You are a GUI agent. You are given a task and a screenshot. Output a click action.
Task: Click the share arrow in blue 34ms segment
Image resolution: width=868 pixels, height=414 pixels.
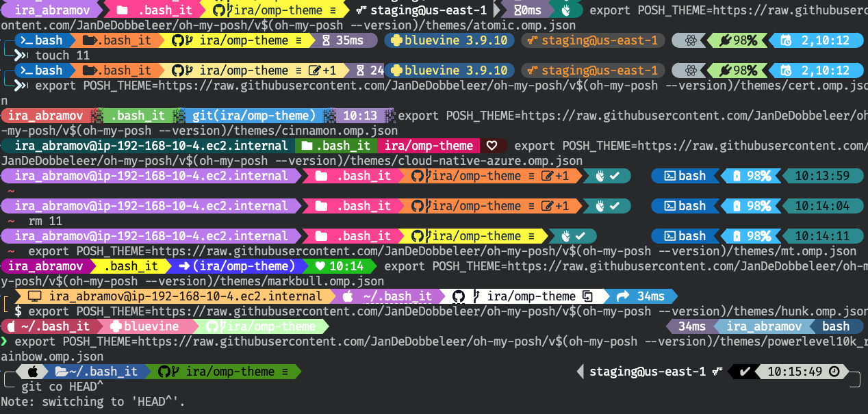tap(622, 296)
